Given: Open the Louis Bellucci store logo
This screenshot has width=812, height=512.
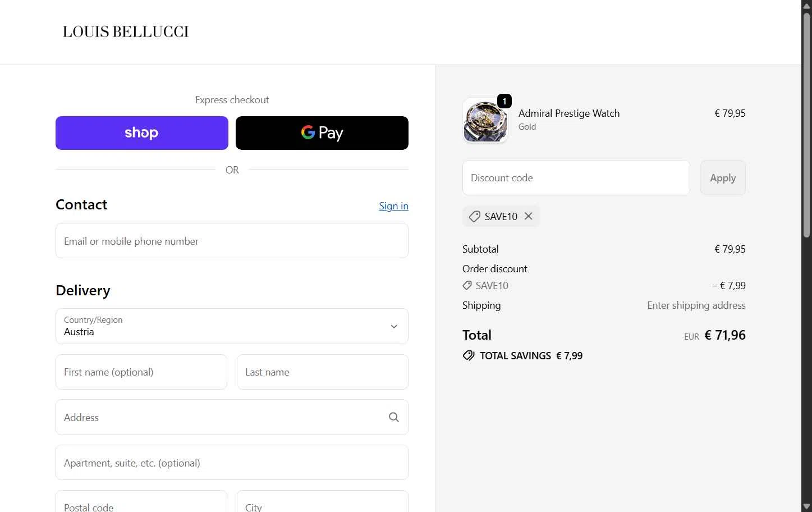Looking at the screenshot, I should pyautogui.click(x=126, y=31).
